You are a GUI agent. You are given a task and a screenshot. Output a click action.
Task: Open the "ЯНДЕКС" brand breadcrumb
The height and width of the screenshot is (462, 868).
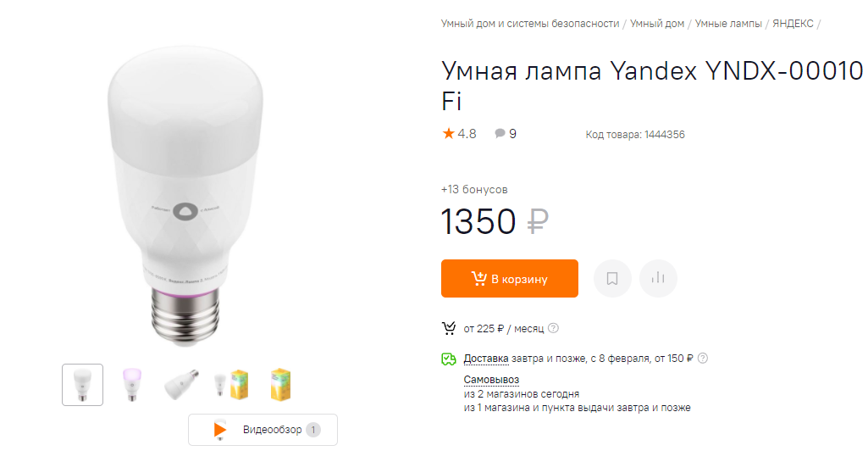793,23
